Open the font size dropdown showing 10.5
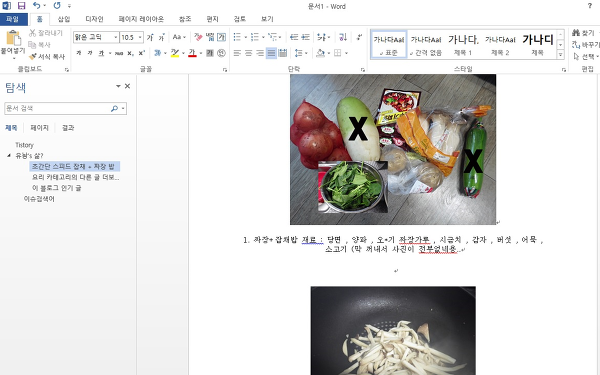The image size is (600, 375). click(x=140, y=37)
